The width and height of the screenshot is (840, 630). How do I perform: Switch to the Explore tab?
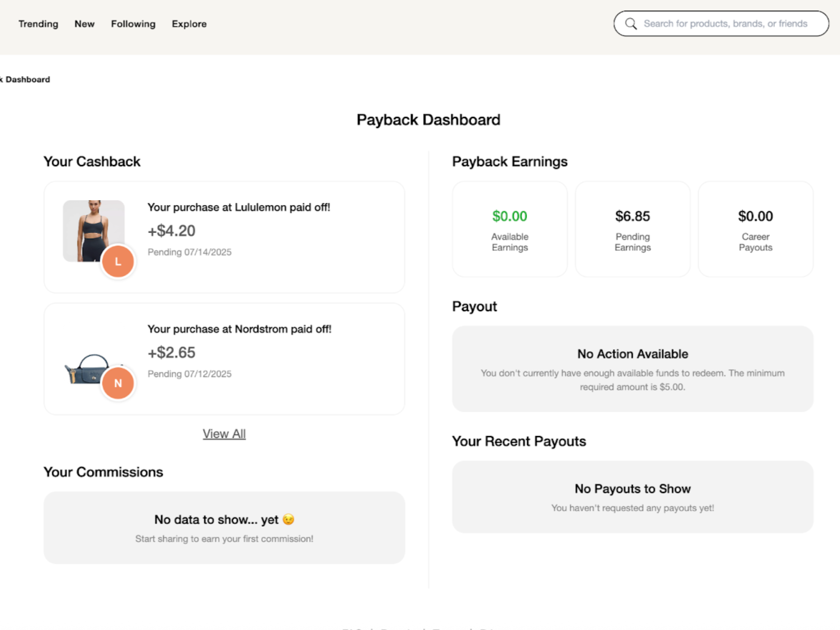tap(189, 24)
